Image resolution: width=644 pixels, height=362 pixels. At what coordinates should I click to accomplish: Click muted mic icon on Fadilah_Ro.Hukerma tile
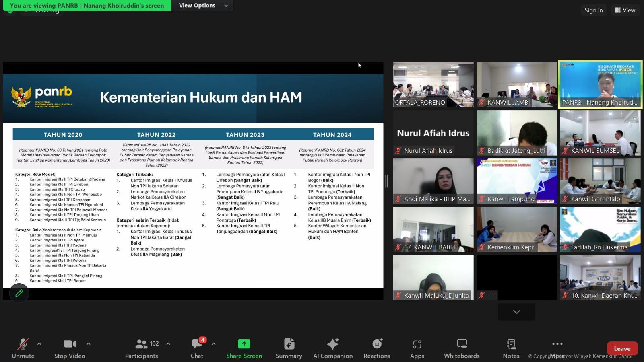click(x=566, y=247)
